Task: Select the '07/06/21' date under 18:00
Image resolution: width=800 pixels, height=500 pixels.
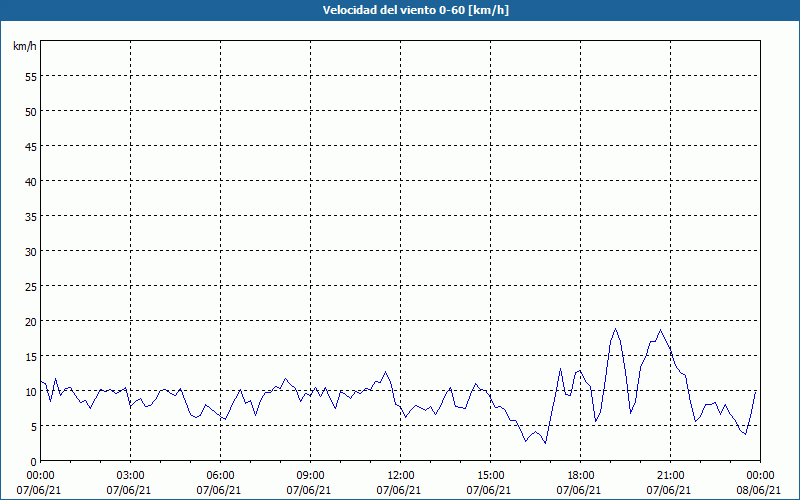Action: (579, 490)
